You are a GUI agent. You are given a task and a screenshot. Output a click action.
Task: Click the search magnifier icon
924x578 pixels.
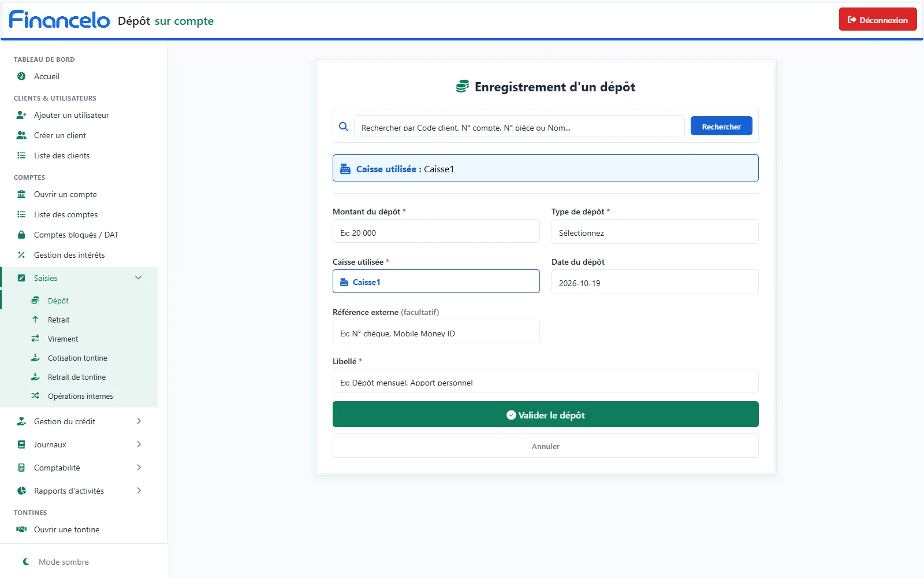click(344, 127)
